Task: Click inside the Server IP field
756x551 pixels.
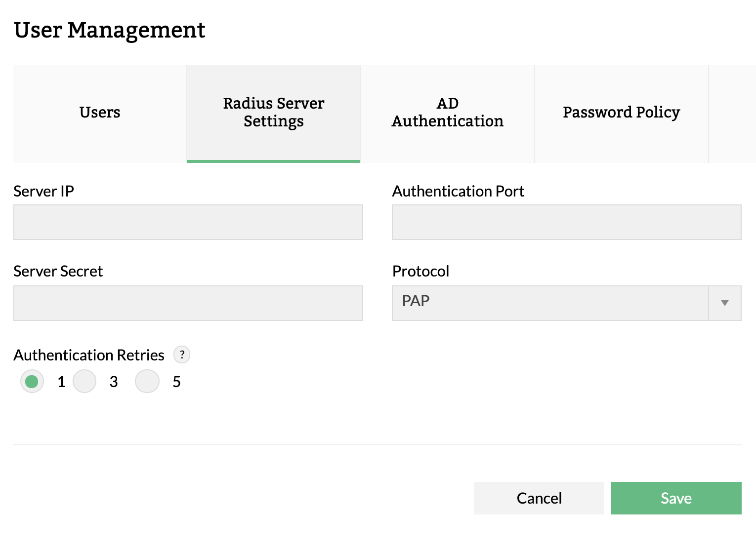Action: [188, 222]
